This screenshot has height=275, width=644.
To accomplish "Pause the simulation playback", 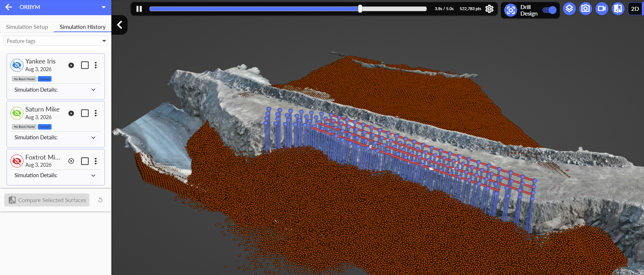I will (139, 9).
